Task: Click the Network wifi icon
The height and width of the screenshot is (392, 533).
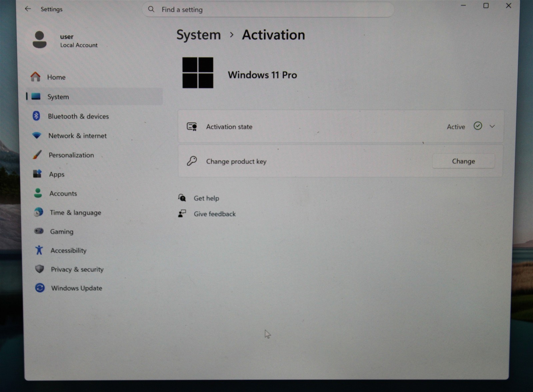Action: (37, 135)
